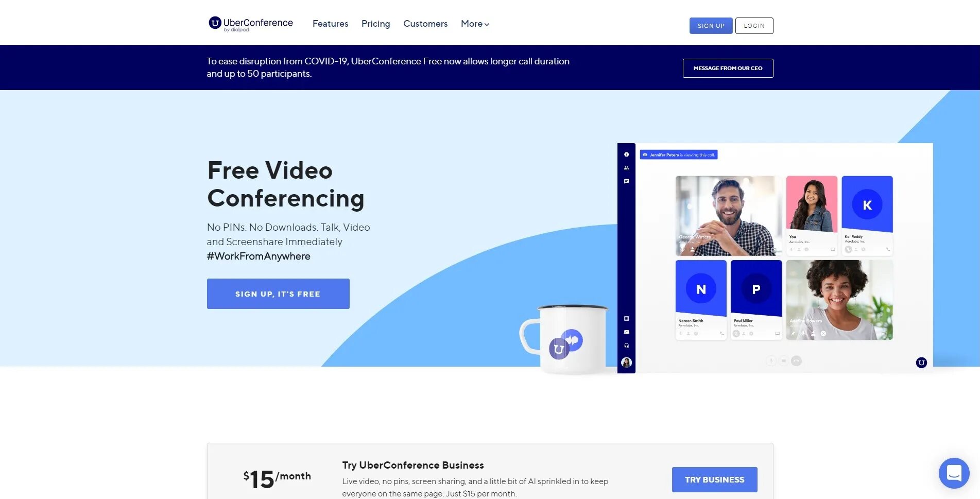Click the N avatar for Noreen Smith

pos(701,289)
